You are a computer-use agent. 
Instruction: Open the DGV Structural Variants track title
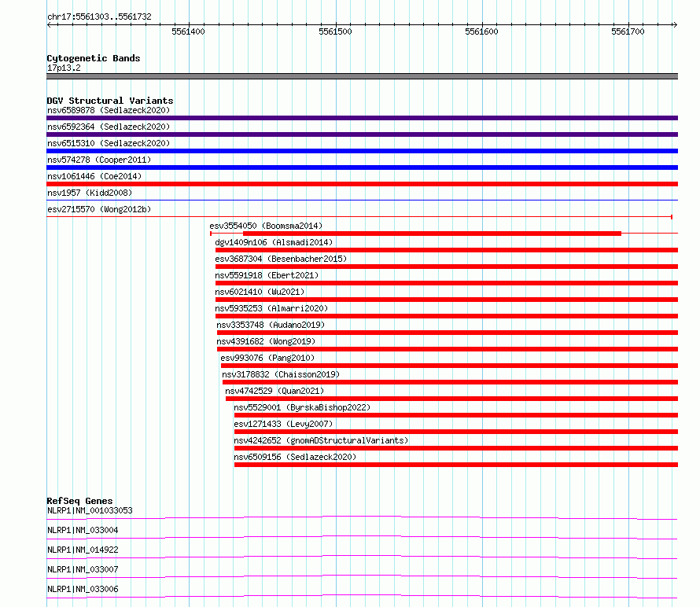tap(110, 101)
